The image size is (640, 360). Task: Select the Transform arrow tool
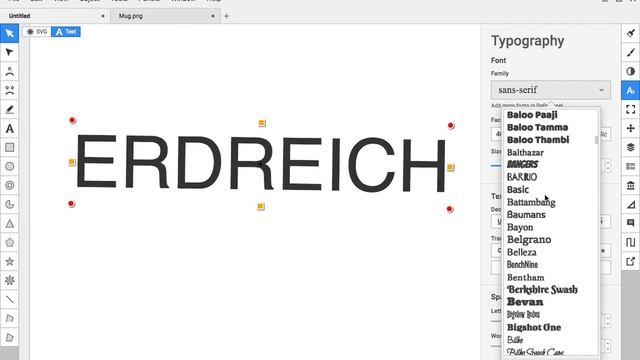9,33
